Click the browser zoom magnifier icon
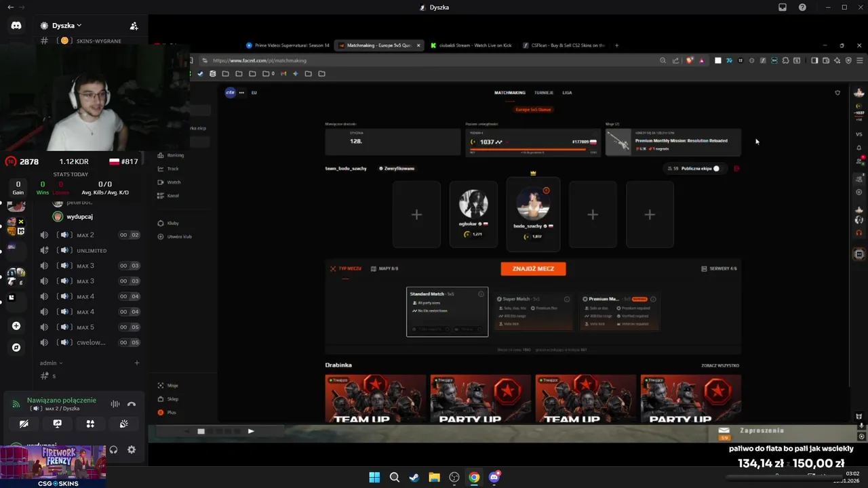 coord(663,60)
